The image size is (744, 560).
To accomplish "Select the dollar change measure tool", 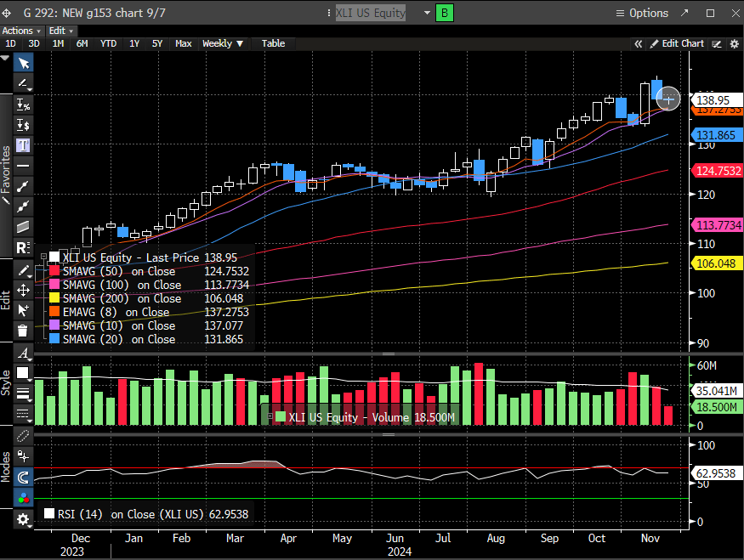I will (23, 125).
